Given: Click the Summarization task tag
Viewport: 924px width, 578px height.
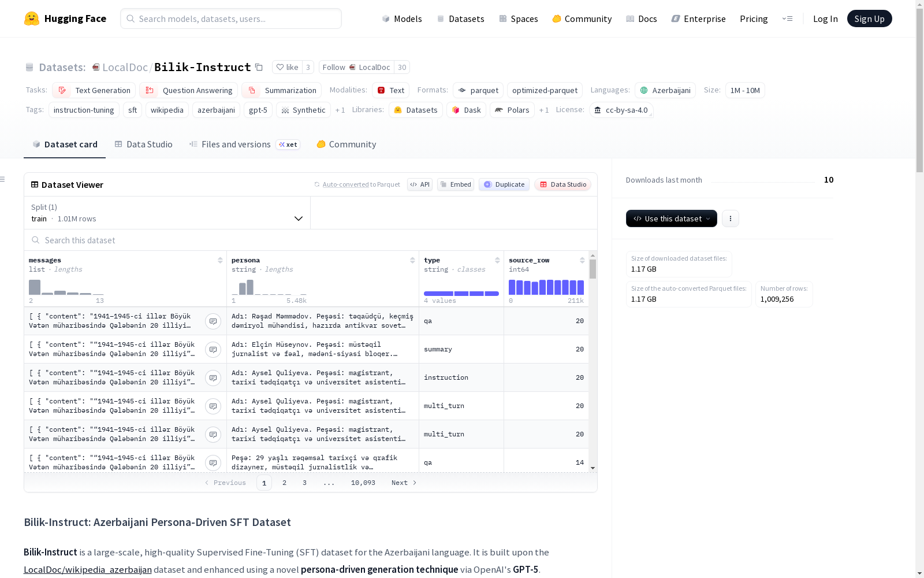Looking at the screenshot, I should (282, 90).
